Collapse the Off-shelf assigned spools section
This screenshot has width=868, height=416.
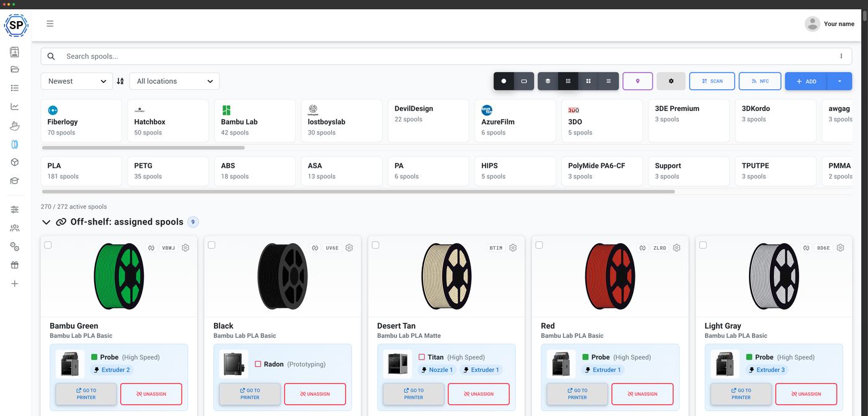click(46, 222)
